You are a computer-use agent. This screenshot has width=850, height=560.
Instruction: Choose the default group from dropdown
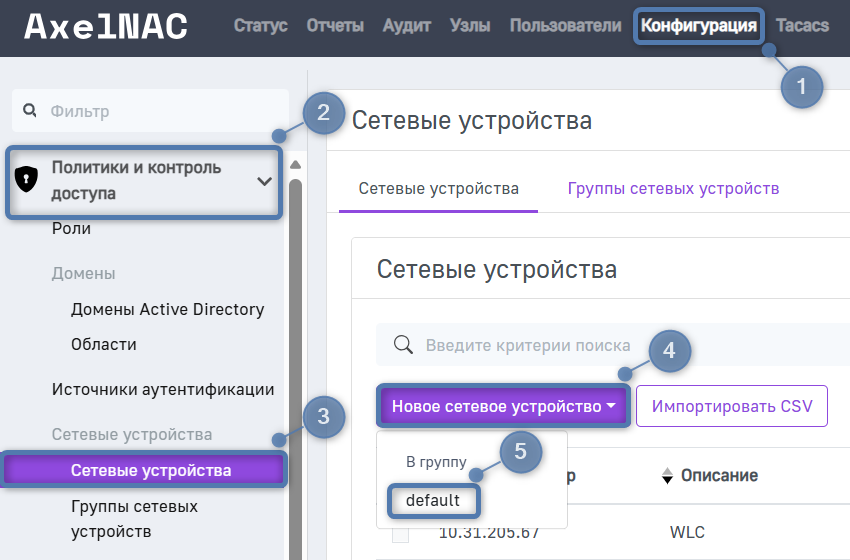[433, 500]
